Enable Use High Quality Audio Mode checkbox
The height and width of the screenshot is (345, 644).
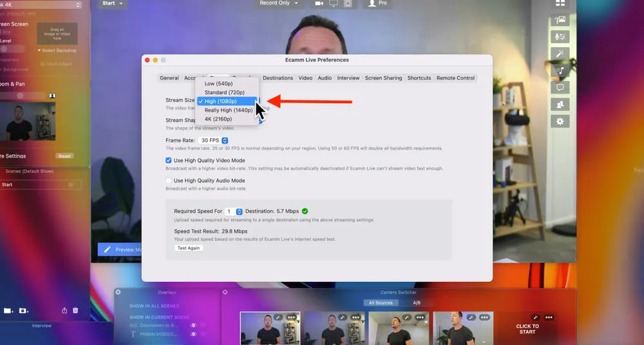pos(169,181)
